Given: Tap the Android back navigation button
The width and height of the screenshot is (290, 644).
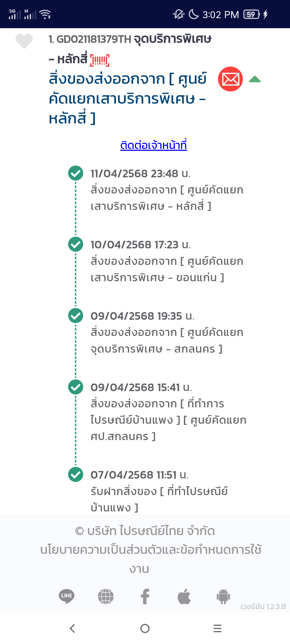Looking at the screenshot, I should [x=72, y=628].
